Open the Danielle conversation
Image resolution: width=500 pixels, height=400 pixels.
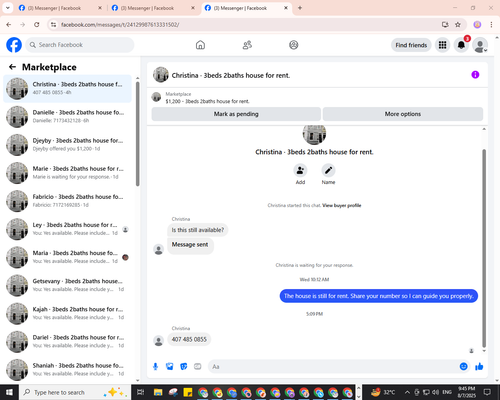coord(67,116)
